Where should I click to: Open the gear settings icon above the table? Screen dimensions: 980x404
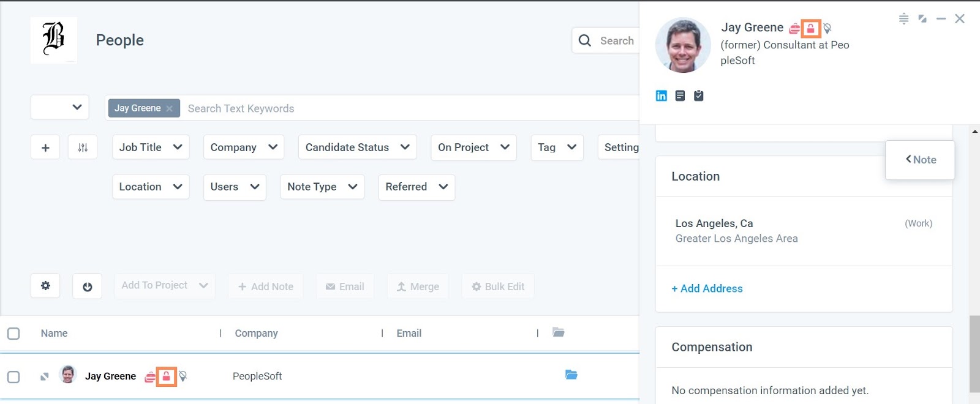pos(45,286)
